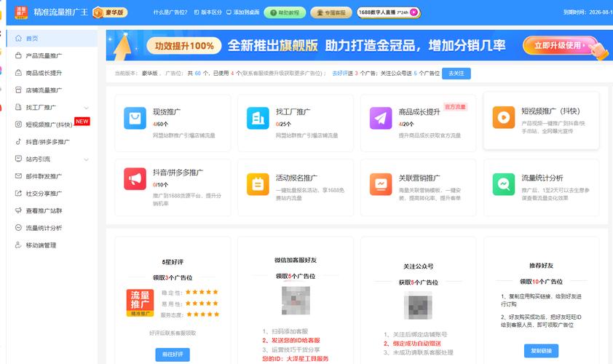613x364 pixels.
Task: Click 产品流量推广 sidebar bag icon
Action: pos(18,55)
